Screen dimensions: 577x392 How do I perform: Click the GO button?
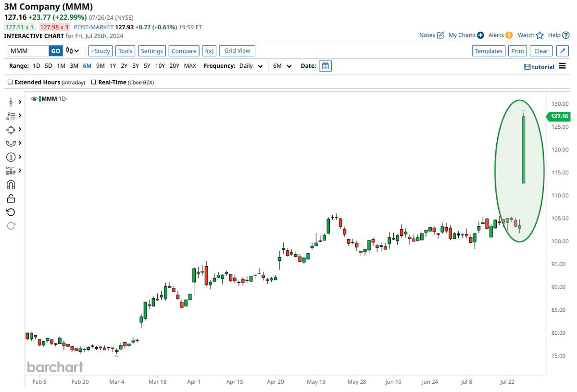pyautogui.click(x=56, y=51)
